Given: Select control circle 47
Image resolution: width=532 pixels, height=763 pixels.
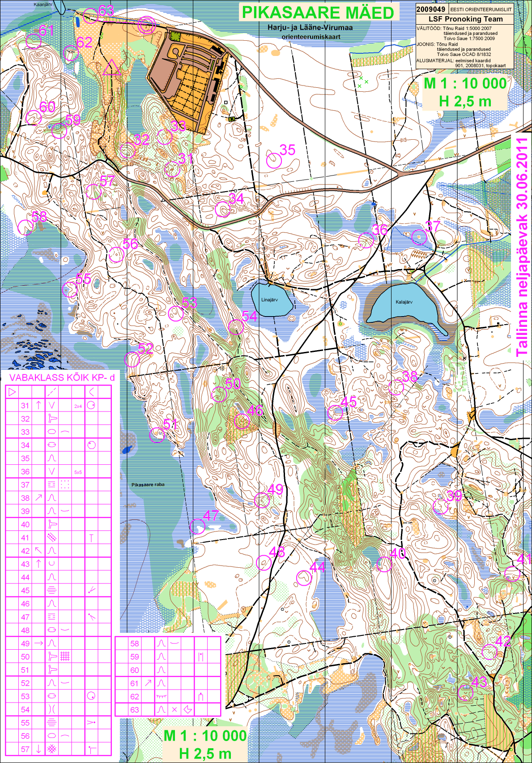Looking at the screenshot, I should (197, 527).
